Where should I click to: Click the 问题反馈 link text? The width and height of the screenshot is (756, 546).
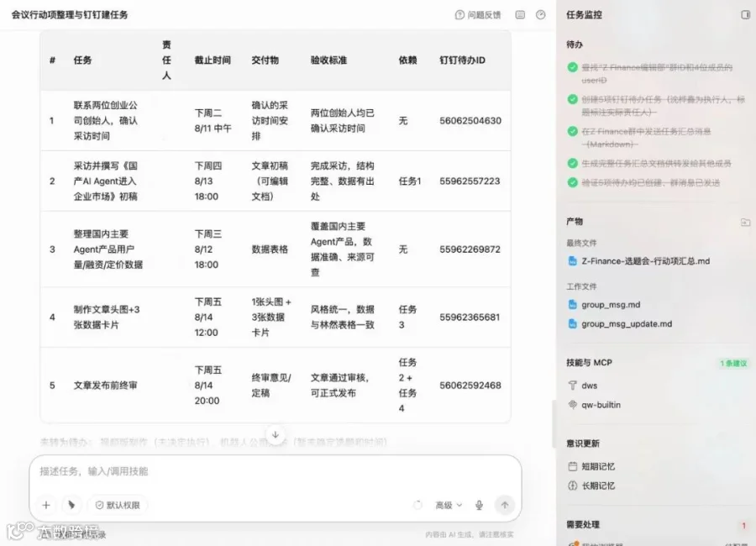(484, 15)
